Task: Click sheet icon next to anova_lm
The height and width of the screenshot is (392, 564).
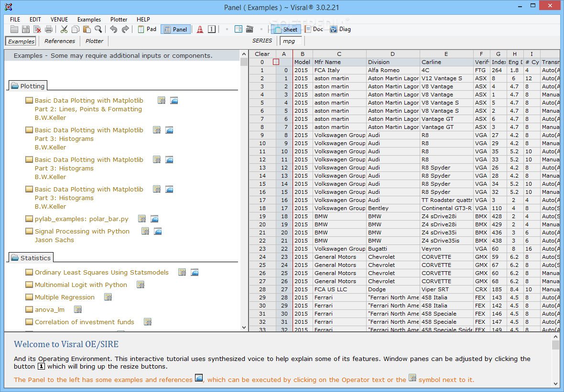Action: 78,309
